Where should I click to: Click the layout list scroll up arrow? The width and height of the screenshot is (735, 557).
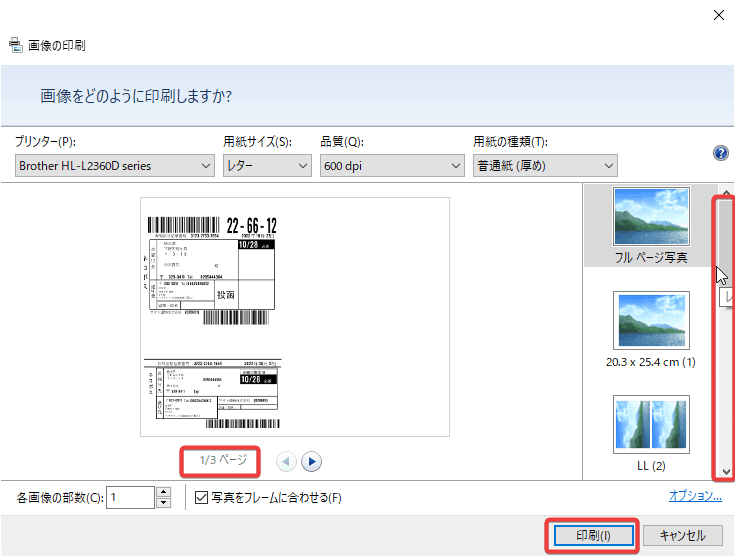726,192
